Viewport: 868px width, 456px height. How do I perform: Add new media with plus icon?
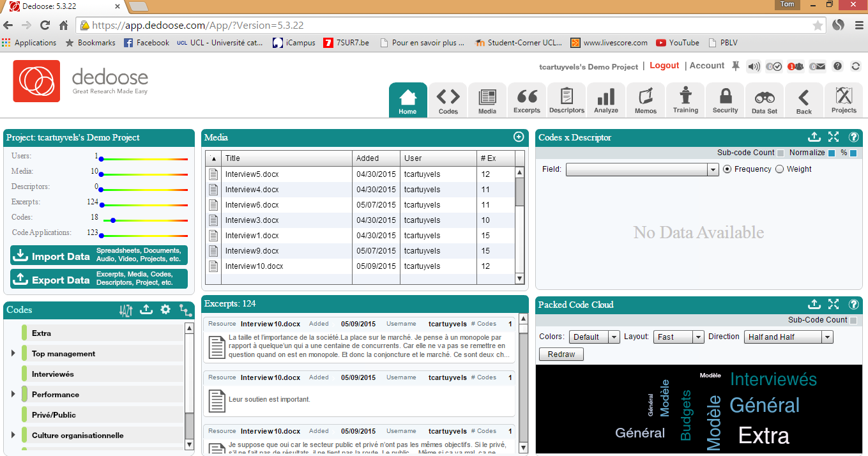coord(519,137)
